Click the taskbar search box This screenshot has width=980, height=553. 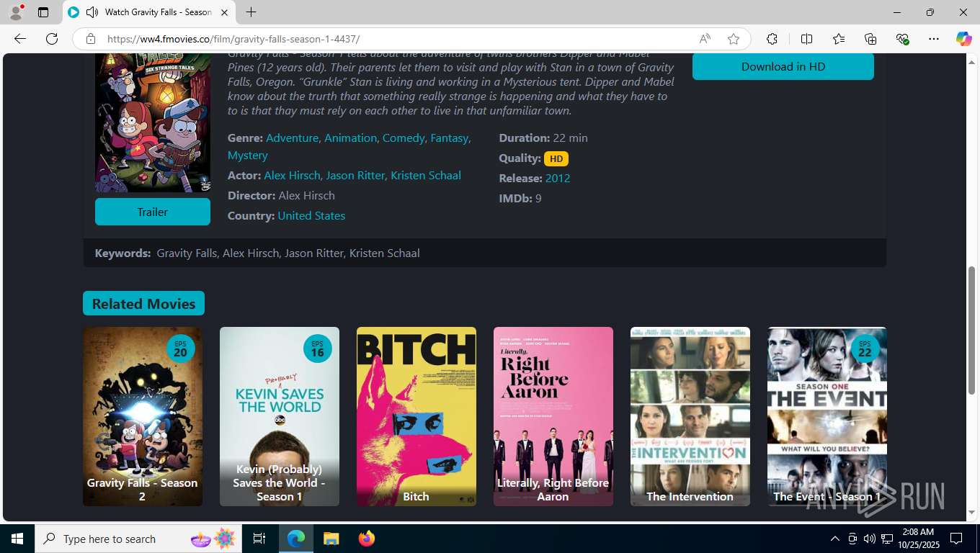click(x=139, y=539)
